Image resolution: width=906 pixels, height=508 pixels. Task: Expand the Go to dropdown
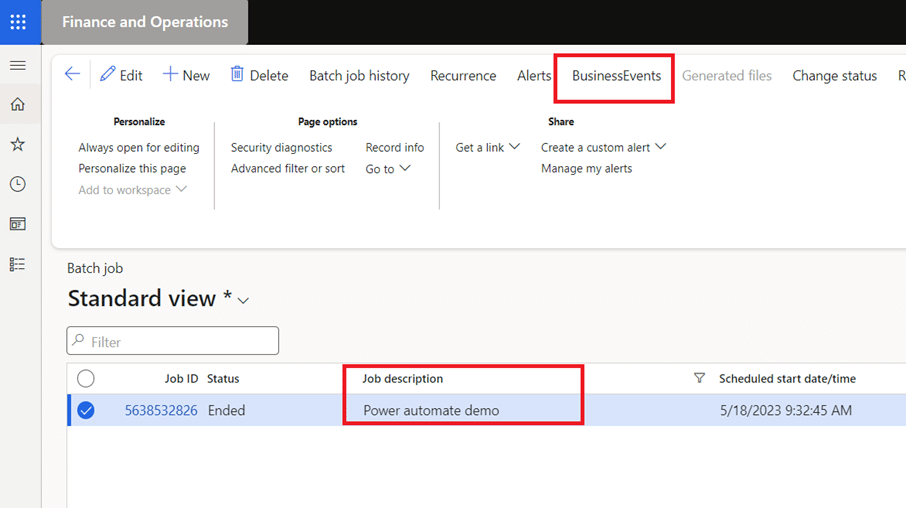point(388,169)
